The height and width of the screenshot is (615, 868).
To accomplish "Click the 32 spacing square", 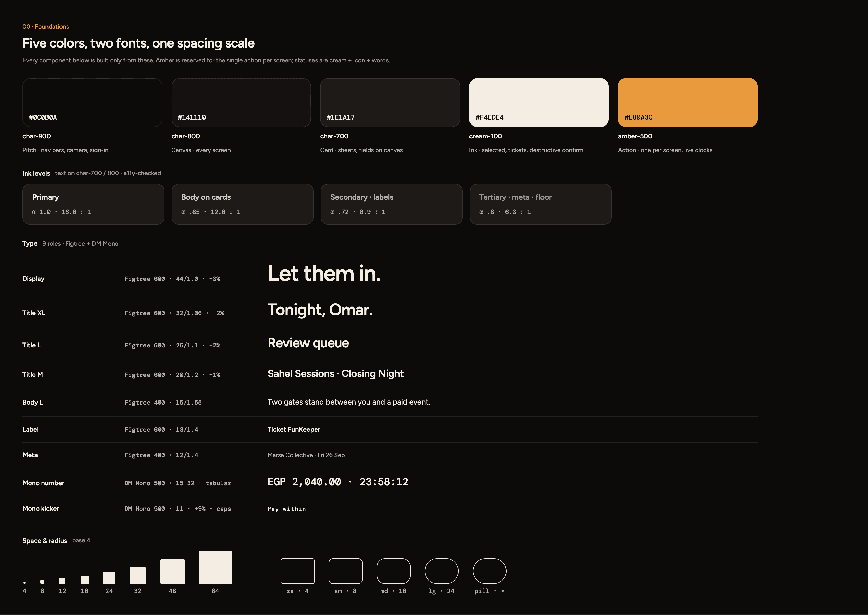I will (138, 576).
